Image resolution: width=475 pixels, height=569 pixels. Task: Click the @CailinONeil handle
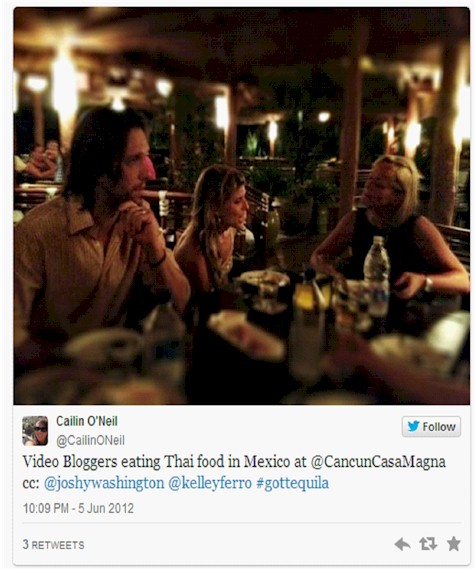tap(90, 440)
